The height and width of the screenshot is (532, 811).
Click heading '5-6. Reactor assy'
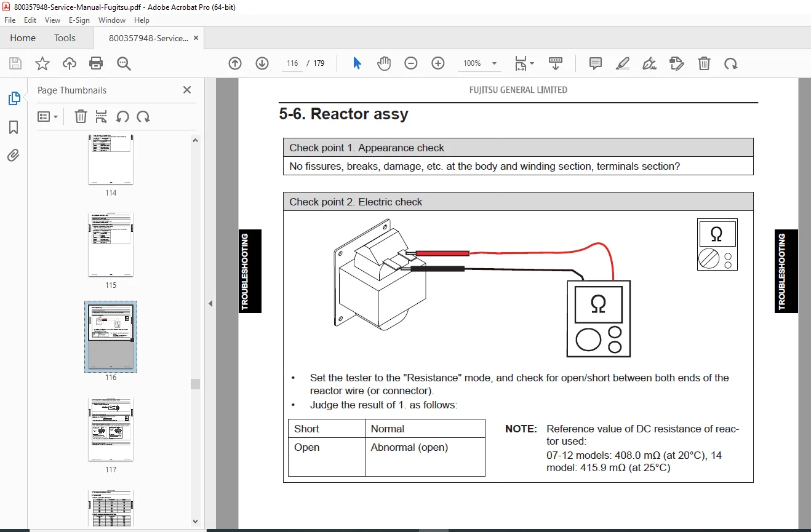point(343,114)
